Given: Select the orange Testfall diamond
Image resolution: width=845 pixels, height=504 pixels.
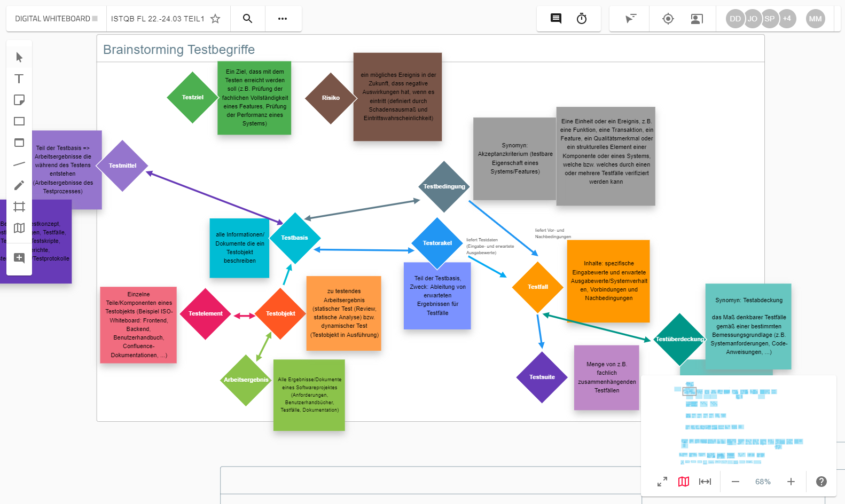Looking at the screenshot, I should click(538, 287).
